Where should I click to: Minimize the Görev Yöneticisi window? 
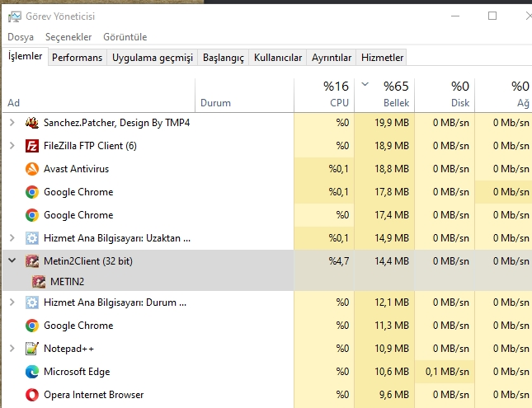click(455, 16)
